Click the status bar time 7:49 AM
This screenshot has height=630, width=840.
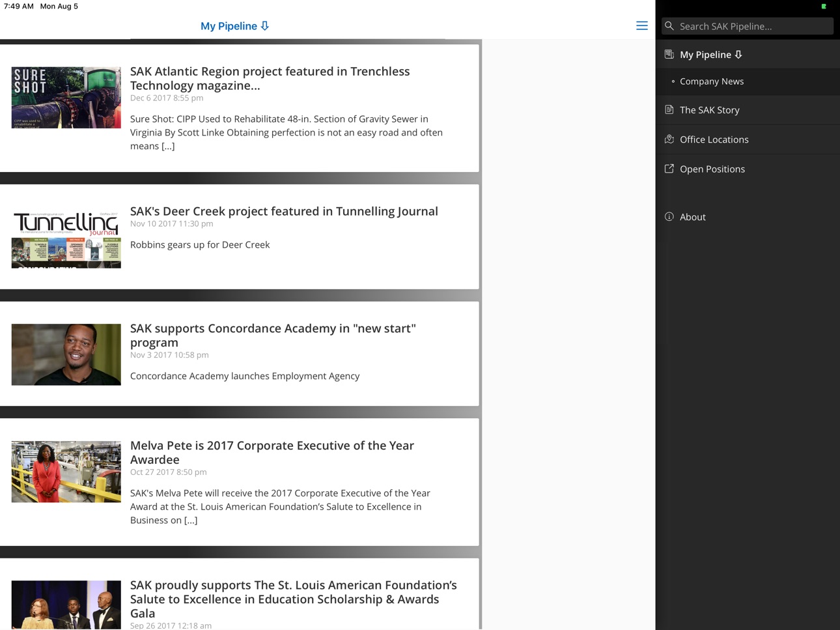[19, 6]
